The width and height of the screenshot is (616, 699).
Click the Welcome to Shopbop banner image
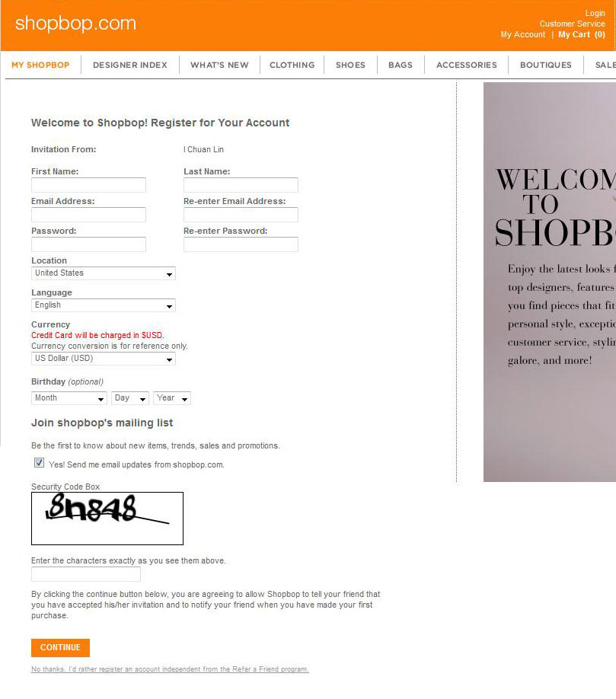coord(550,282)
